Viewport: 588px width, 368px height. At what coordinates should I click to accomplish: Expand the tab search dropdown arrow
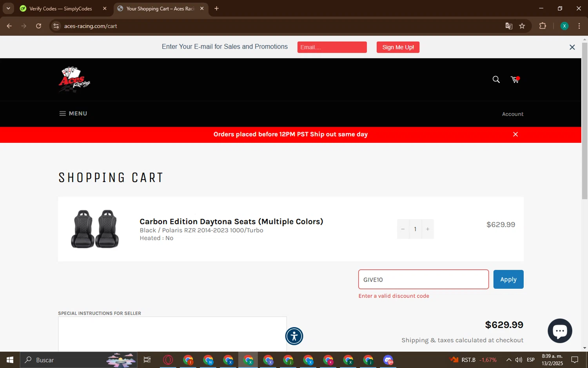[8, 8]
